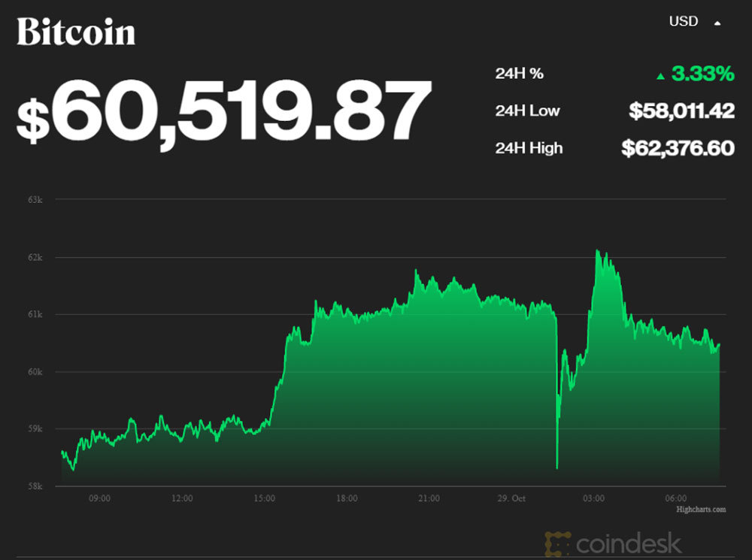The height and width of the screenshot is (560, 752).
Task: Click the 24H % label
Action: (519, 74)
